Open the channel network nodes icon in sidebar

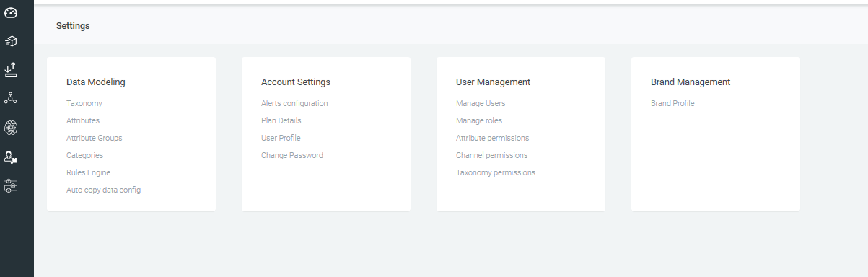click(11, 98)
